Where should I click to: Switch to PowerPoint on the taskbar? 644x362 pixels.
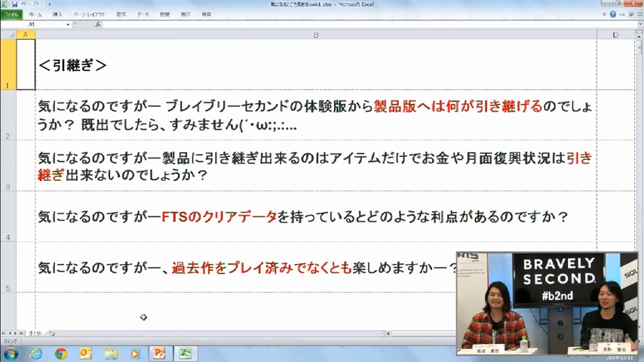(x=159, y=354)
